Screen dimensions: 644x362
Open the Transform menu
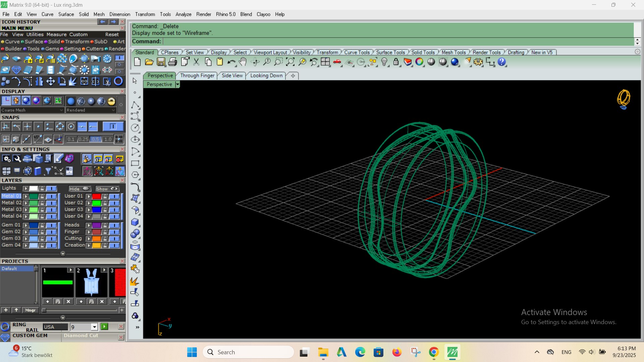(145, 14)
